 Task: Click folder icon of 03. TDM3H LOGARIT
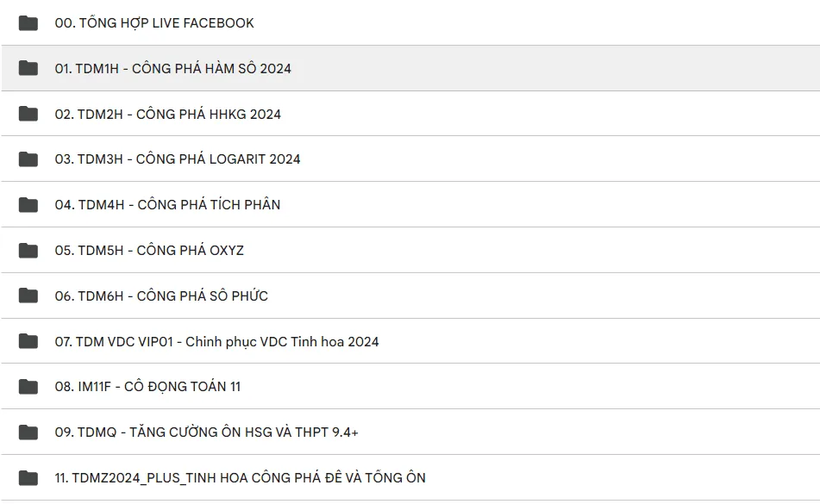coord(28,159)
